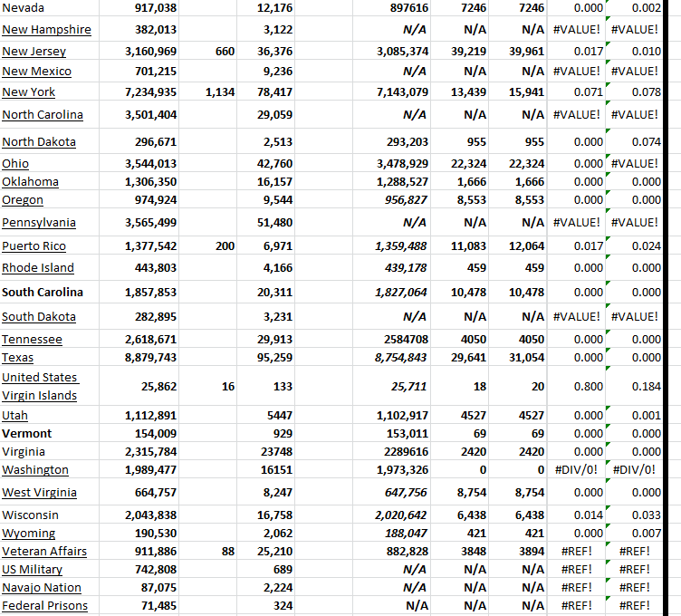This screenshot has width=681, height=616.
Task: Open the Utah link
Action: (x=14, y=416)
